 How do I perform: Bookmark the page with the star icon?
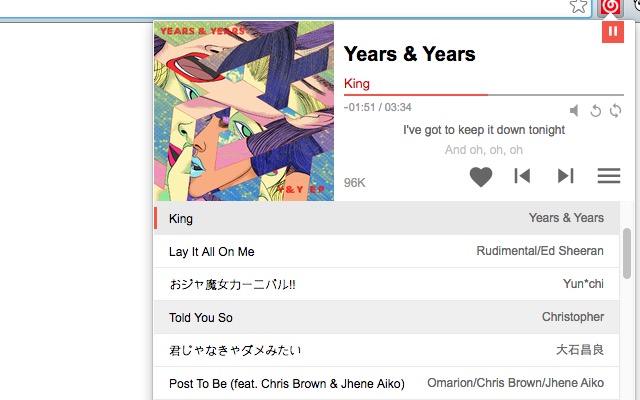(x=578, y=6)
